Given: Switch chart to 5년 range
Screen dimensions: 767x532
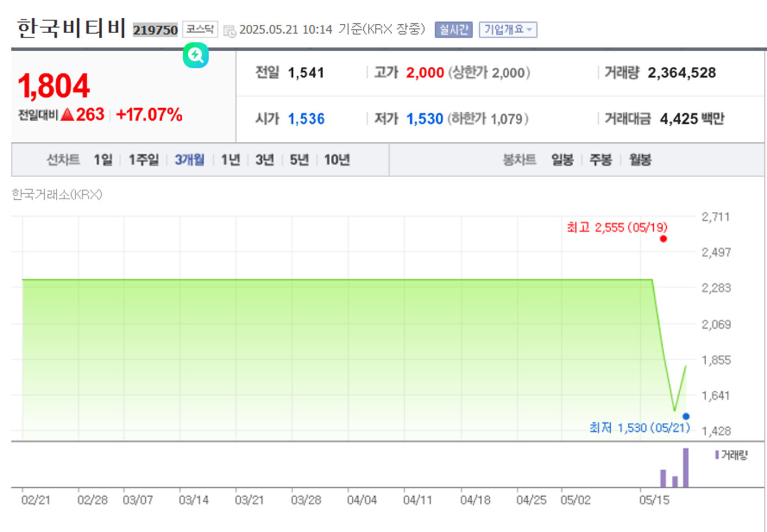Looking at the screenshot, I should pos(299,160).
